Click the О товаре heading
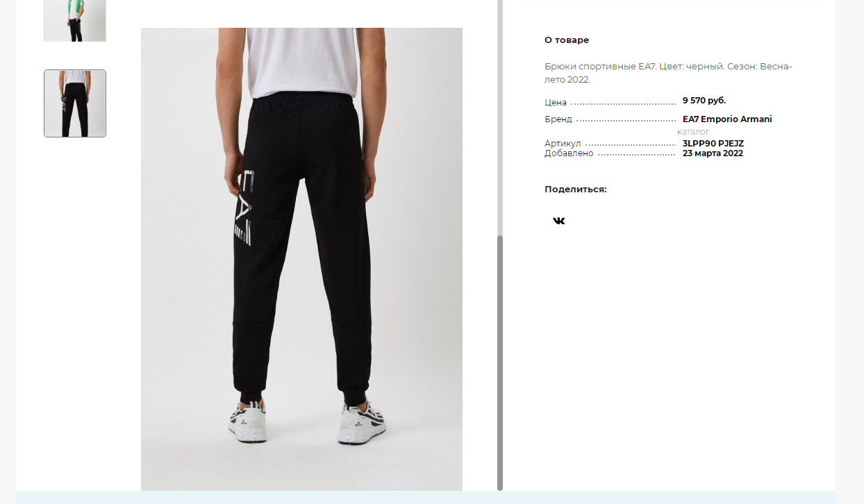This screenshot has width=864, height=504. point(567,40)
